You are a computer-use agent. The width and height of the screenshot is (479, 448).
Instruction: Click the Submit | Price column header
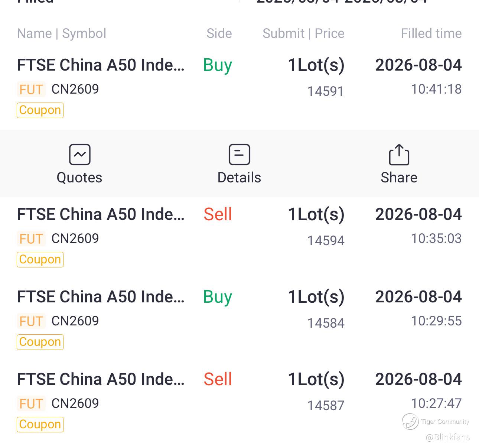coord(303,33)
